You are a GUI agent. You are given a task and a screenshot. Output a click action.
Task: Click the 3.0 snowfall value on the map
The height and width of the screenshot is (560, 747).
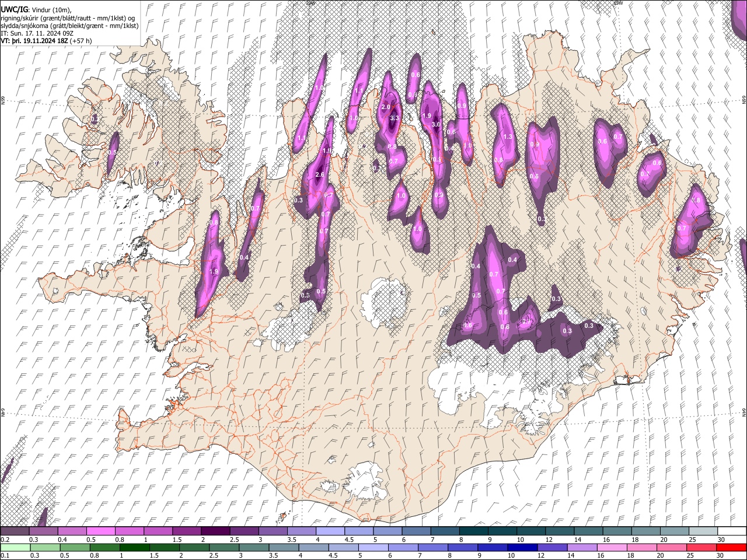click(435, 125)
